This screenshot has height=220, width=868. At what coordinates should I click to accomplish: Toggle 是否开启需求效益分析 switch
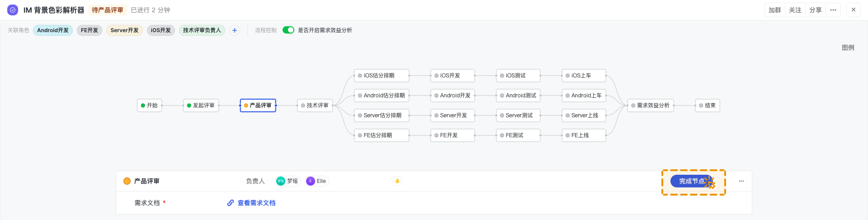click(288, 30)
